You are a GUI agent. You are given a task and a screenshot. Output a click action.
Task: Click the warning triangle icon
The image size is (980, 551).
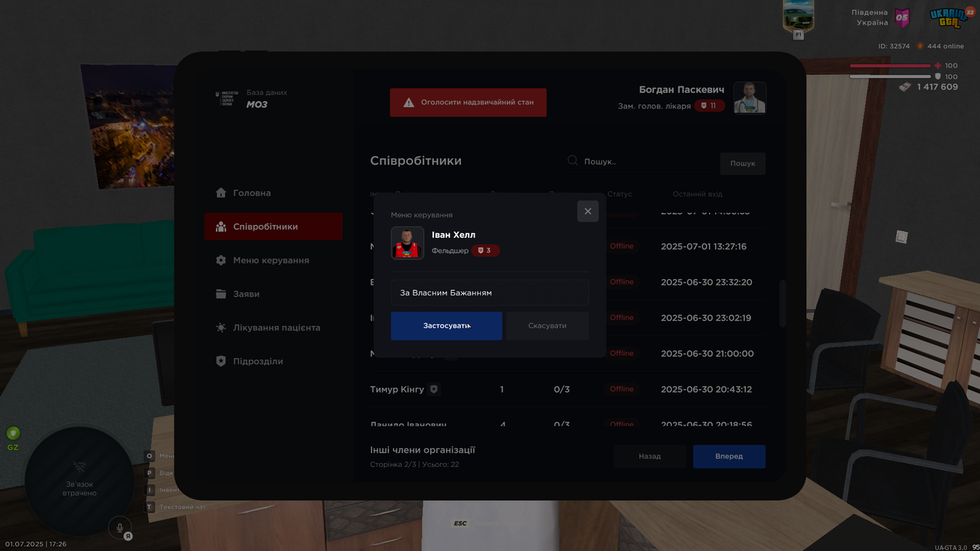[409, 103]
